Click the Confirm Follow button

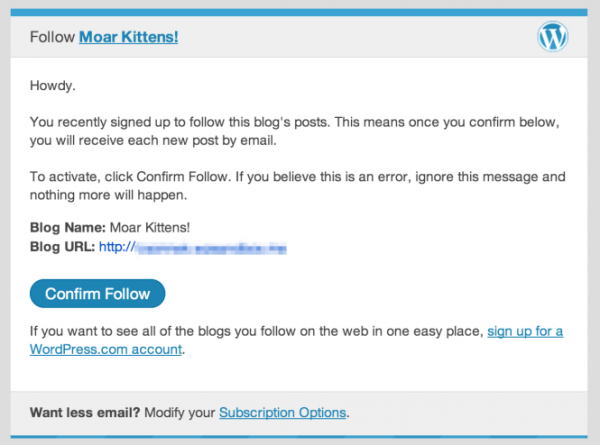click(98, 293)
